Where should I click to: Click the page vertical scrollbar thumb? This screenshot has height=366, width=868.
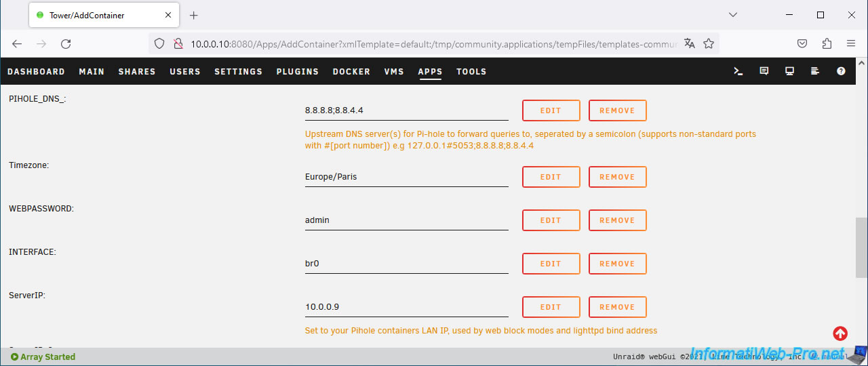(861, 247)
